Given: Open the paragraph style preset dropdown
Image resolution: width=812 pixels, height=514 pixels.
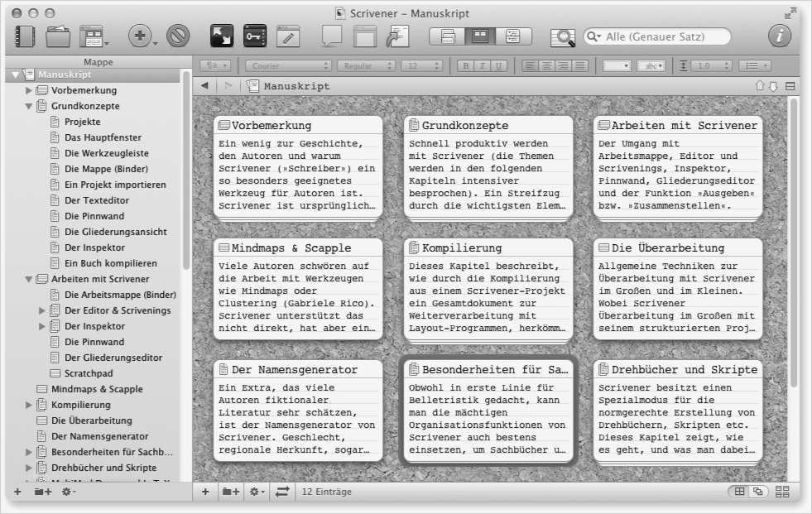Looking at the screenshot, I should tap(215, 66).
